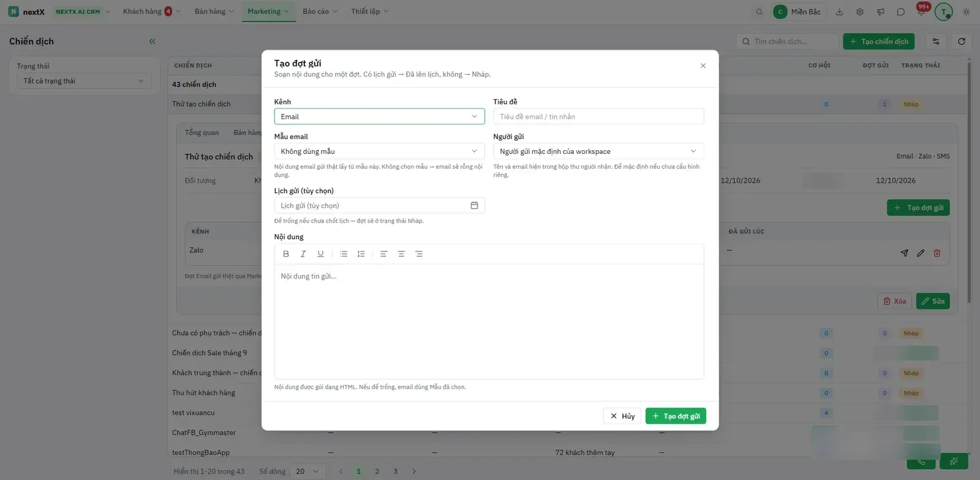
Task: Focus the Tiêu đề subject field
Action: point(598,116)
